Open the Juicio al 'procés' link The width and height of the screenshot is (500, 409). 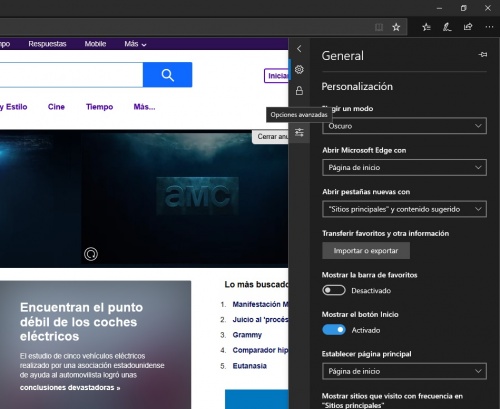click(x=260, y=319)
